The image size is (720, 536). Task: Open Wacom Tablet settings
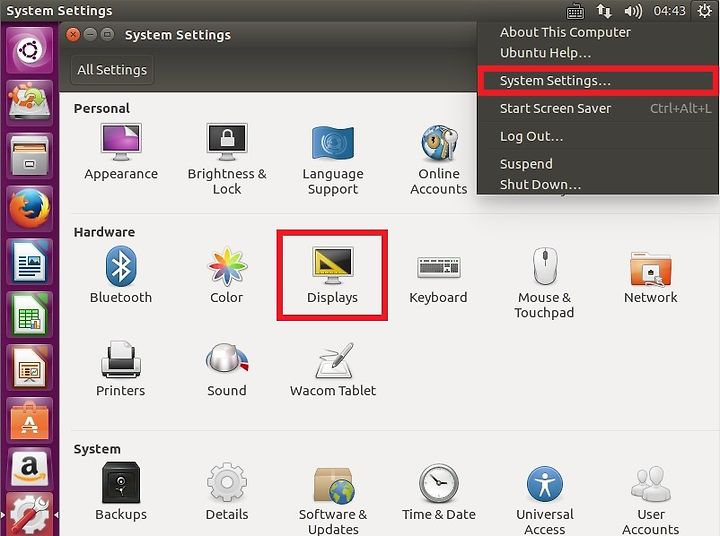click(333, 368)
